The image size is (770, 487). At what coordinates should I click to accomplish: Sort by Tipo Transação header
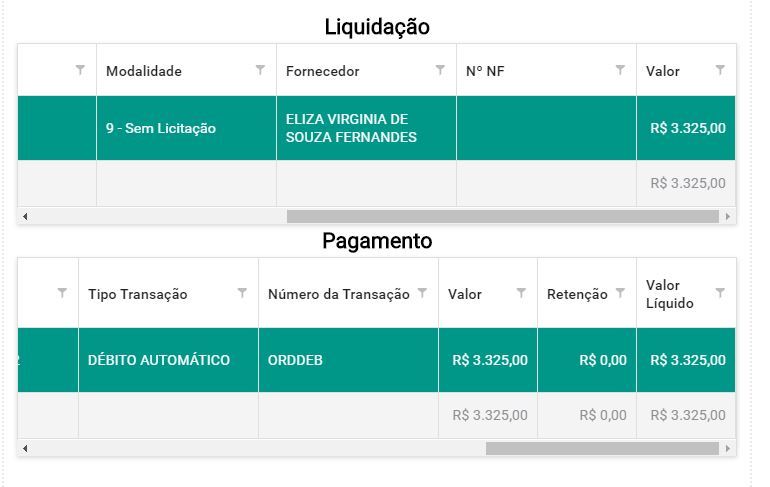click(138, 294)
